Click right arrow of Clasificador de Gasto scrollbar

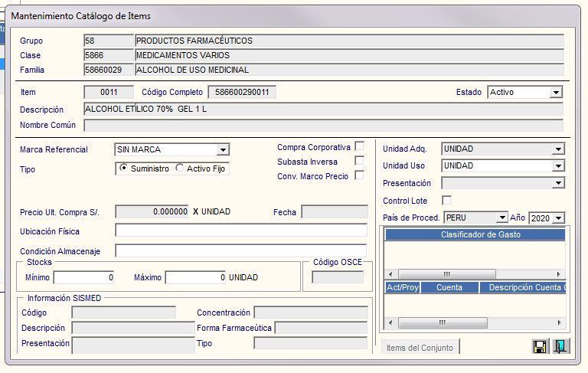(x=559, y=273)
